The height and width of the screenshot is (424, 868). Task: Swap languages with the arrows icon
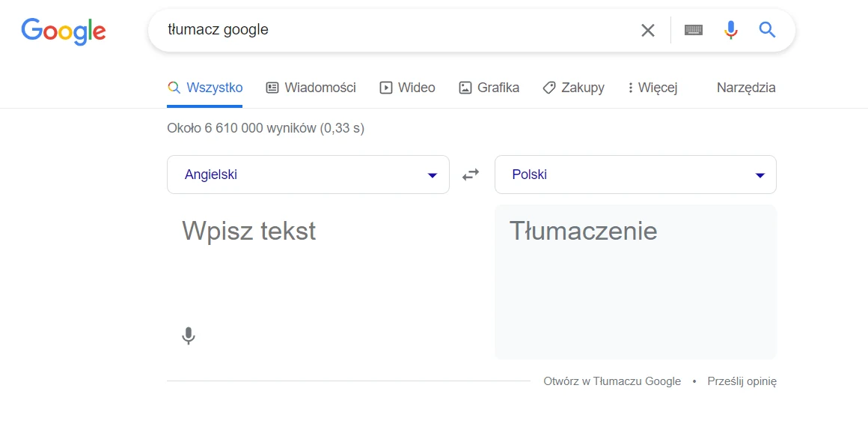pos(471,175)
